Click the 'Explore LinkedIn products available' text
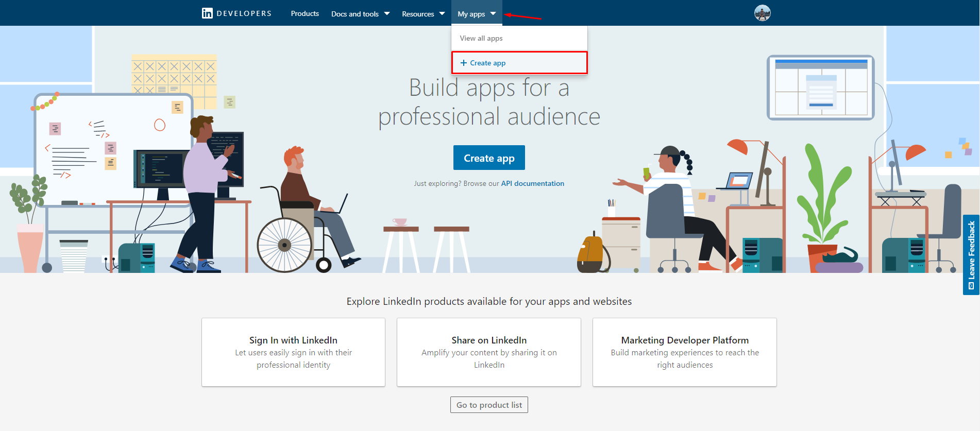980x431 pixels. point(489,301)
